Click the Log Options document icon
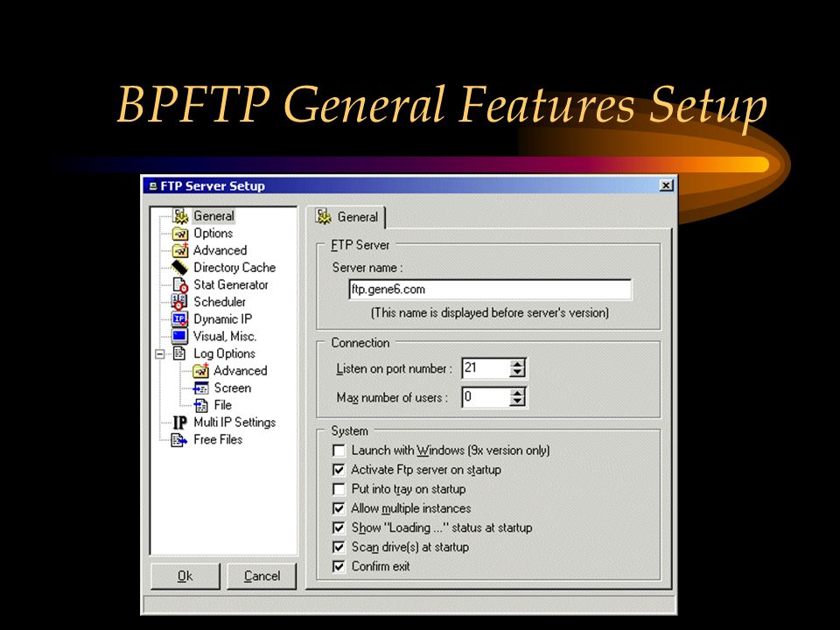Viewport: 840px width, 630px height. pyautogui.click(x=179, y=353)
